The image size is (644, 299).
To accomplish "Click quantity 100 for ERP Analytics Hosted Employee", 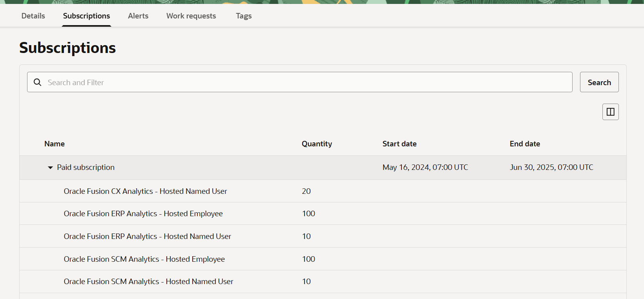I will point(309,213).
